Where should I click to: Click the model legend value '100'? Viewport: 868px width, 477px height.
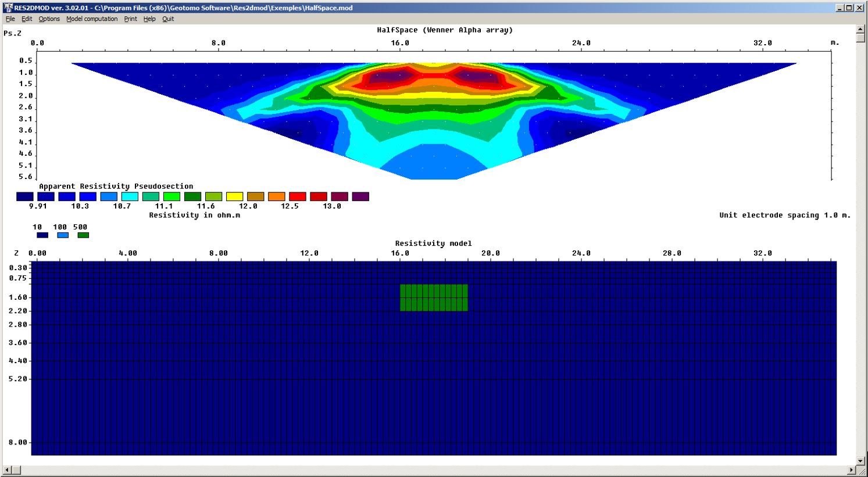pyautogui.click(x=60, y=227)
